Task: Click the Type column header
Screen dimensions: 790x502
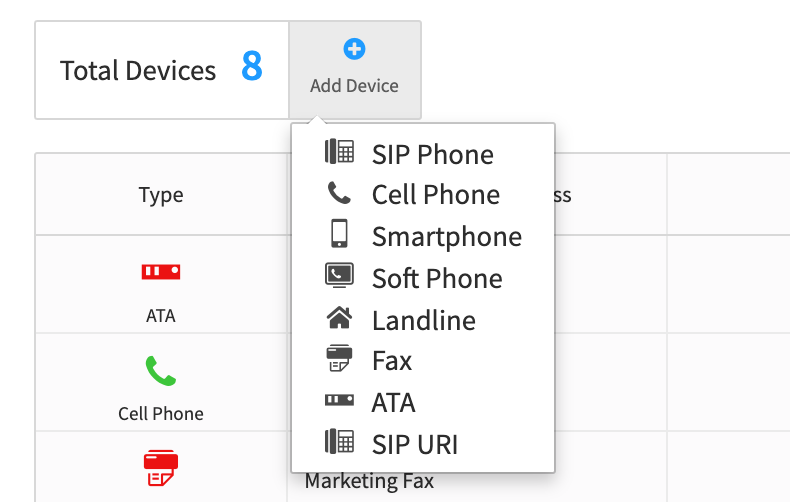Action: coord(161,195)
